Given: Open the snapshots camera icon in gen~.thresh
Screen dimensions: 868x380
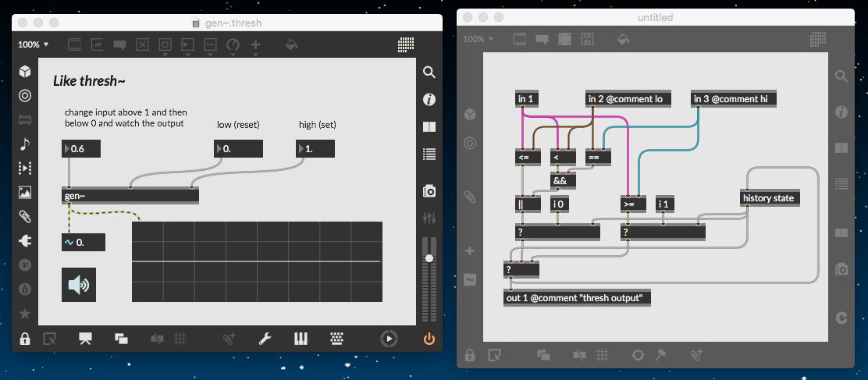Looking at the screenshot, I should 429,191.
